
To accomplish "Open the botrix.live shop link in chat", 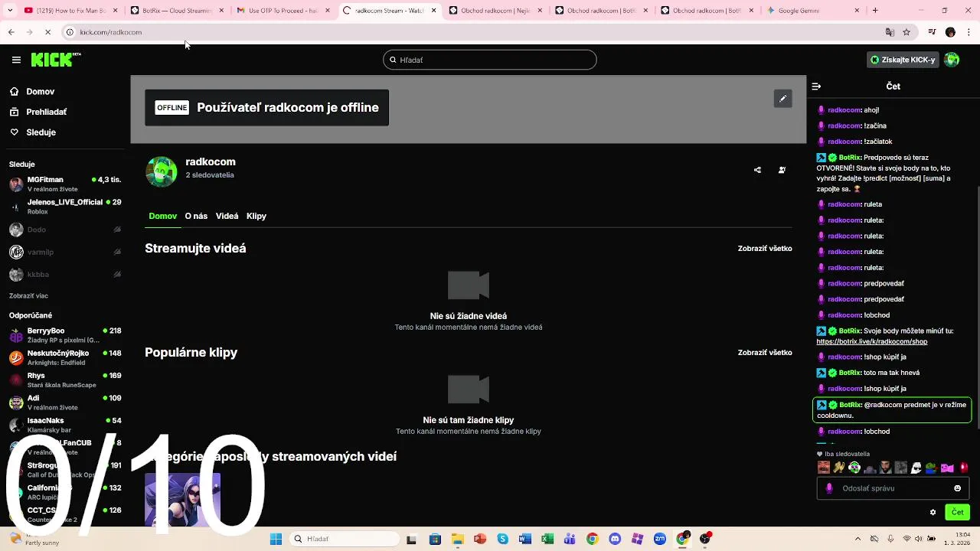I will 872,342.
